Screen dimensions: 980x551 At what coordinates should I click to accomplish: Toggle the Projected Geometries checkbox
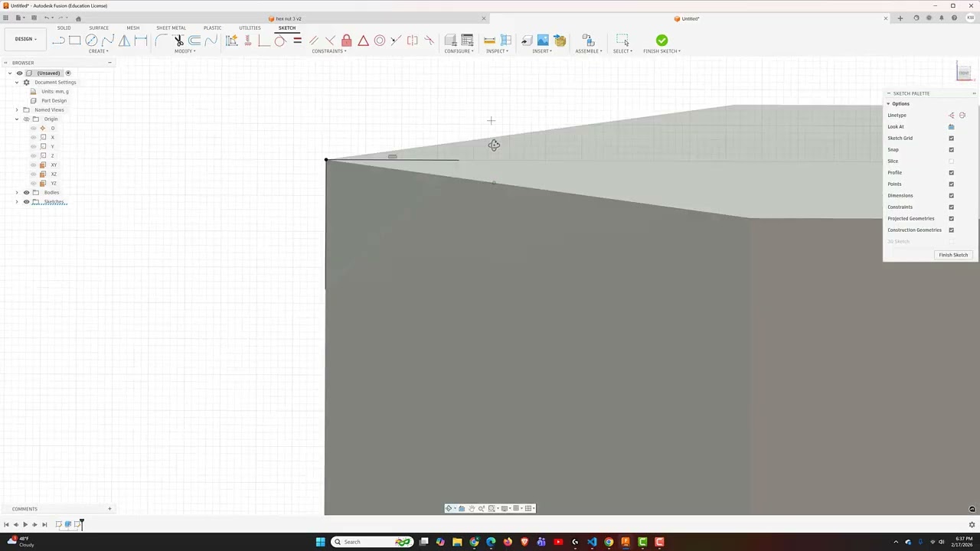click(952, 219)
